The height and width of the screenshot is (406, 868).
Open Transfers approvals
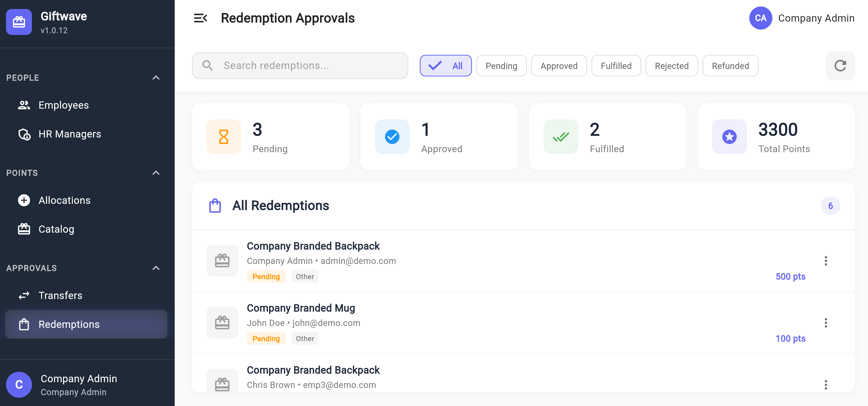point(86,295)
